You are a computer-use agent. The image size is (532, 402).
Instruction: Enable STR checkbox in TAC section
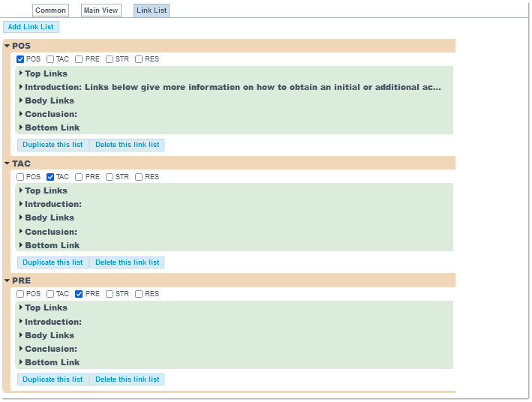point(110,177)
